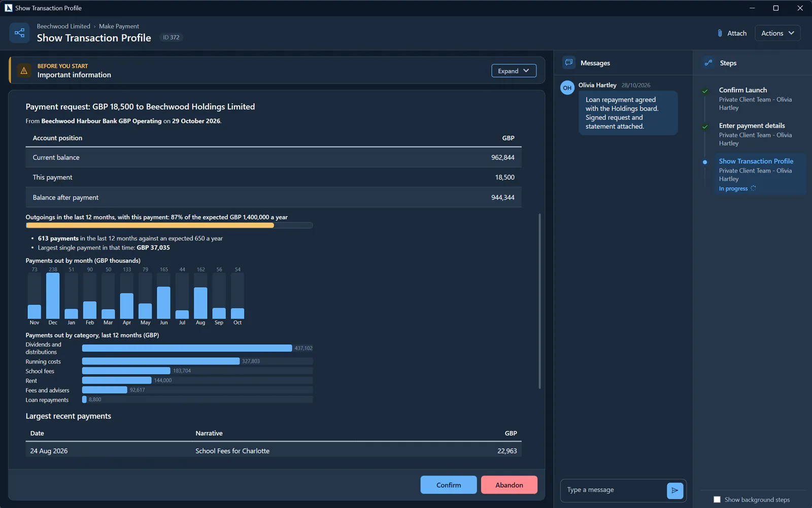This screenshot has width=812, height=508.
Task: Click the August payments bar
Action: pos(200,303)
